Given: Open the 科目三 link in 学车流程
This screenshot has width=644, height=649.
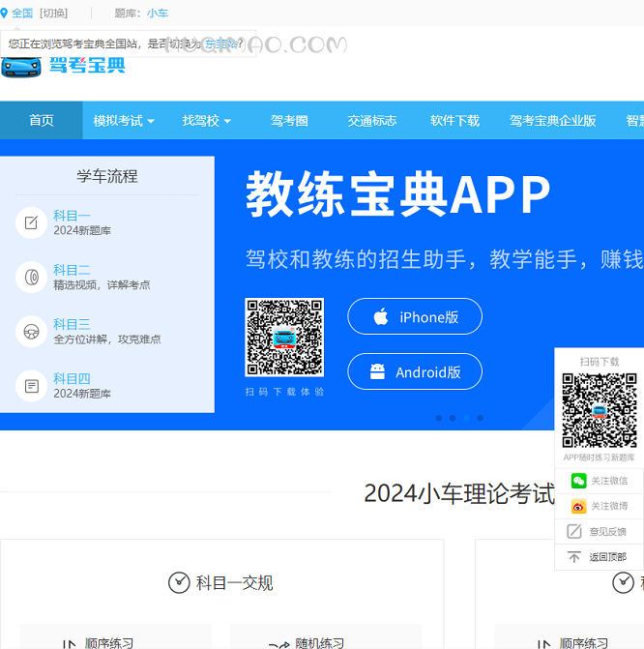Looking at the screenshot, I should click(72, 324).
